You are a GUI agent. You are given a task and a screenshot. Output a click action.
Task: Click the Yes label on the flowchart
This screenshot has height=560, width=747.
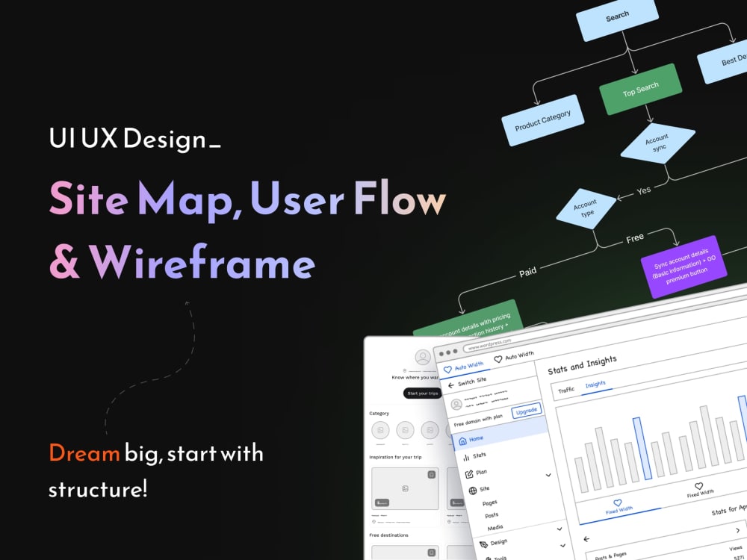(x=643, y=190)
